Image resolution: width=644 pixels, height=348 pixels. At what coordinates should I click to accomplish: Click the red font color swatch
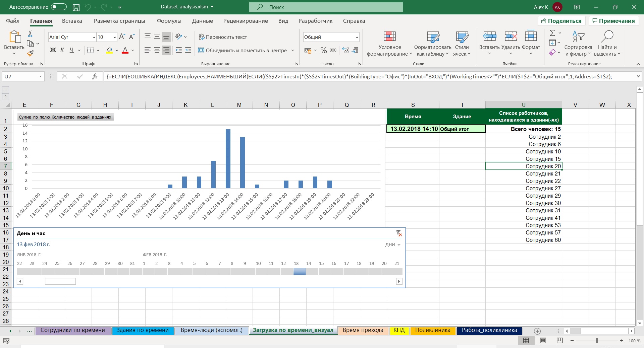(125, 51)
